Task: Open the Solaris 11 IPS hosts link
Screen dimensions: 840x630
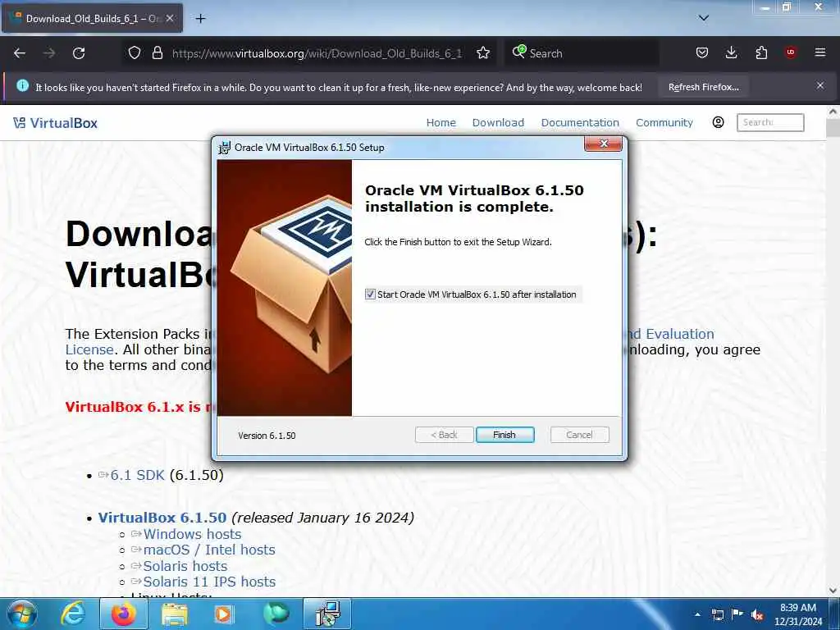Action: click(209, 582)
